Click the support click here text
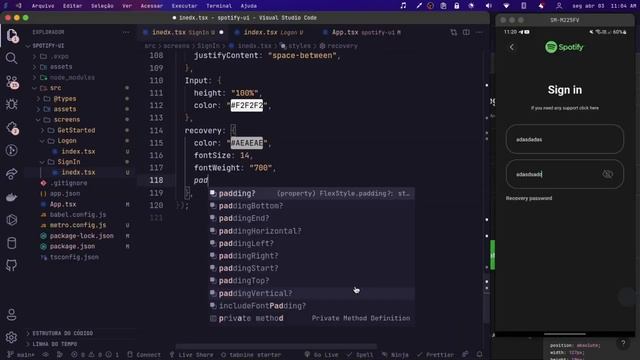Screen dimensions: 640x360 564,108
